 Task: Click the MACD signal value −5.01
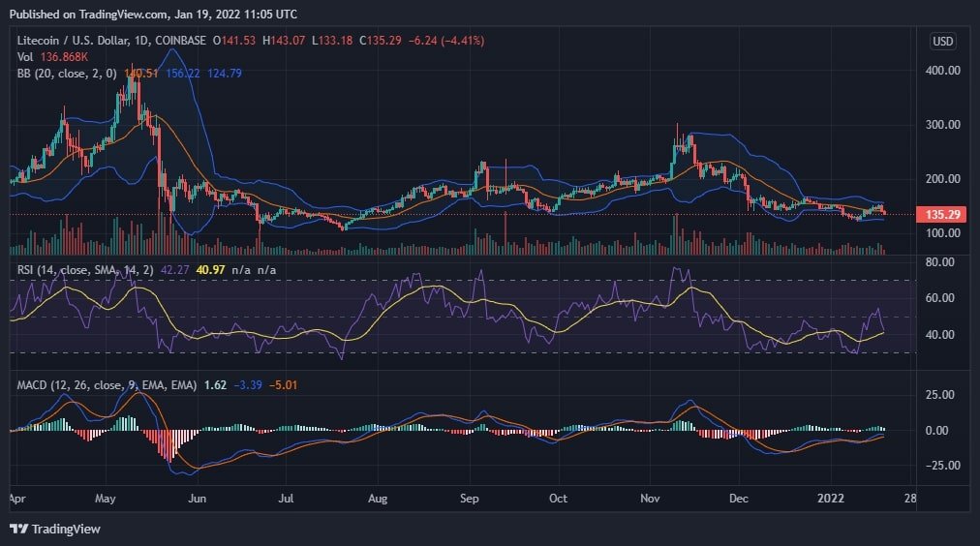(283, 385)
